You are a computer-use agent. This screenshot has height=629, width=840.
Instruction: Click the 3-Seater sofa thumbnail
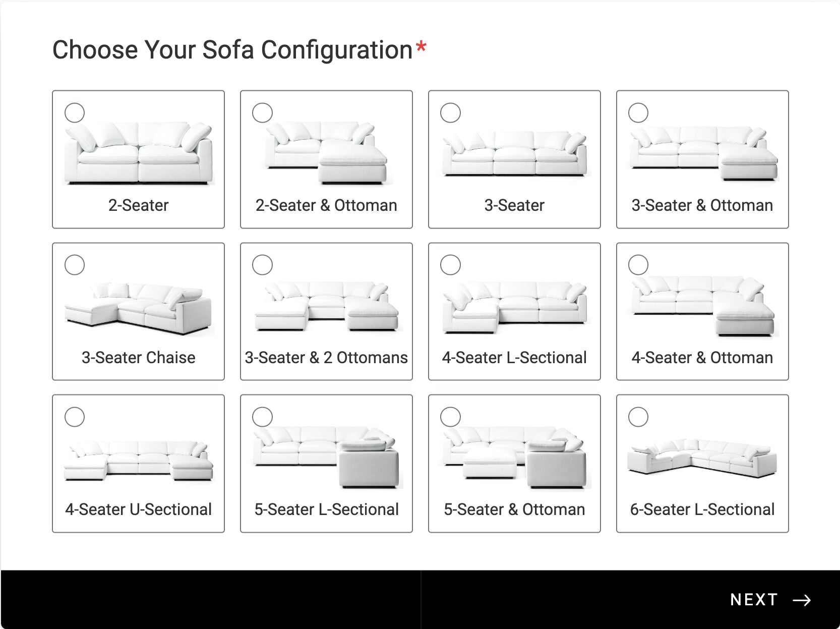point(514,154)
